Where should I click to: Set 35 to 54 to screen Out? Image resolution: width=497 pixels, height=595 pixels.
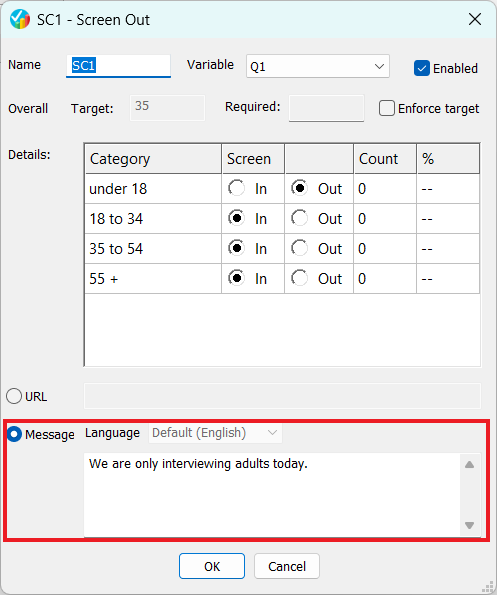[x=299, y=248]
